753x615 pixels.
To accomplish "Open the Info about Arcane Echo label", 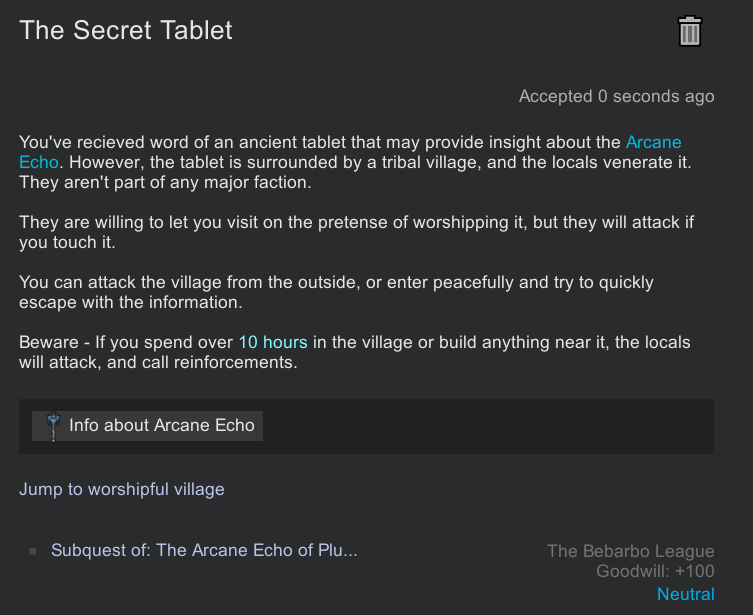I will 161,426.
